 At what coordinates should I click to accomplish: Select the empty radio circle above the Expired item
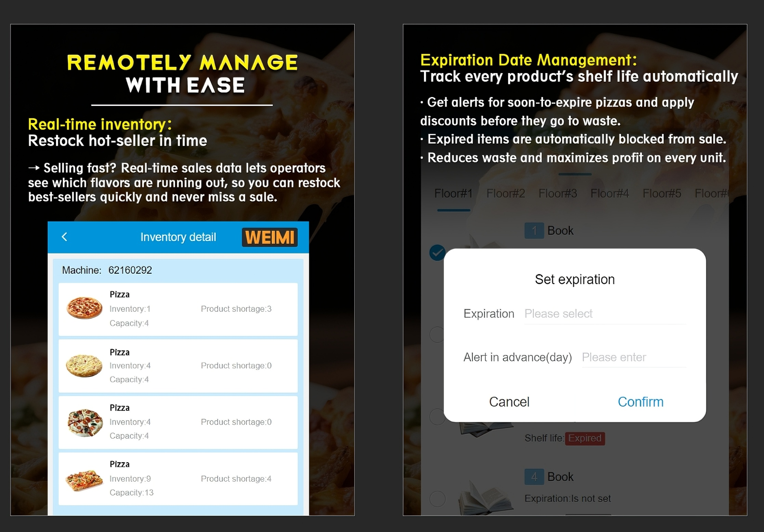436,335
